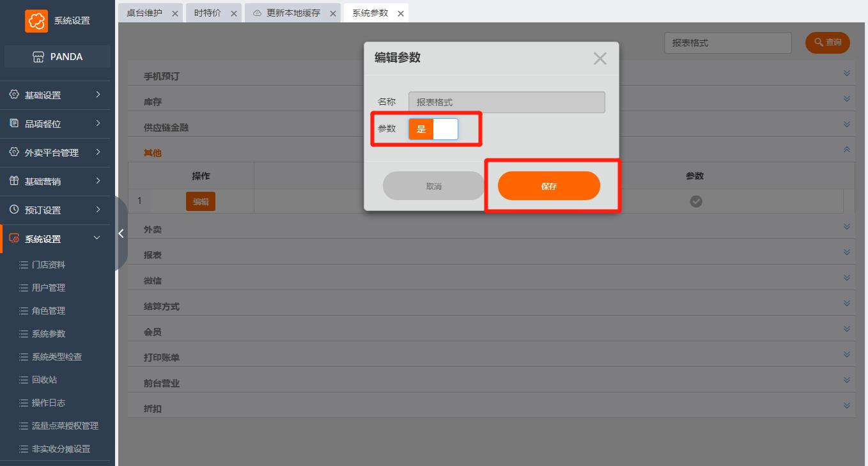Click the 预订设置 clock icon
868x466 pixels.
tap(14, 210)
